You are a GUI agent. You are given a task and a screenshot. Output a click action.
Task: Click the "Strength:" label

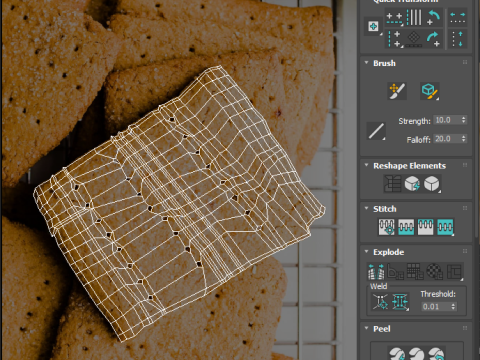point(414,121)
